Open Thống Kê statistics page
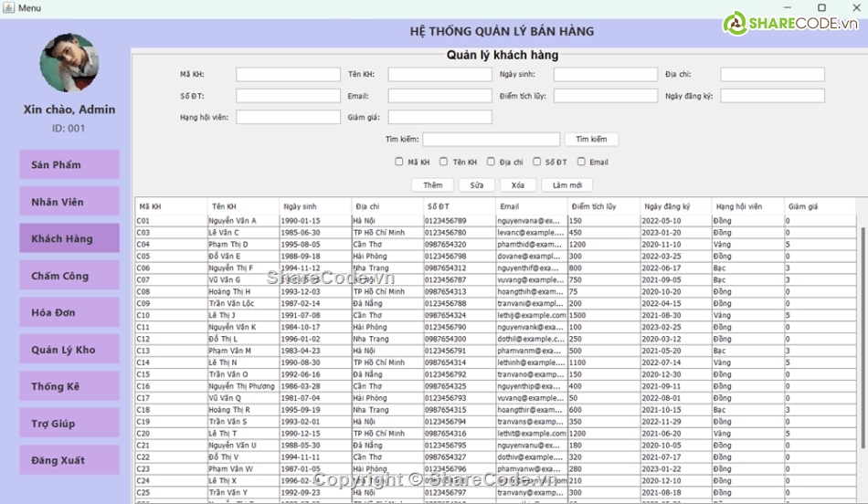The width and height of the screenshot is (868, 504). [x=69, y=387]
